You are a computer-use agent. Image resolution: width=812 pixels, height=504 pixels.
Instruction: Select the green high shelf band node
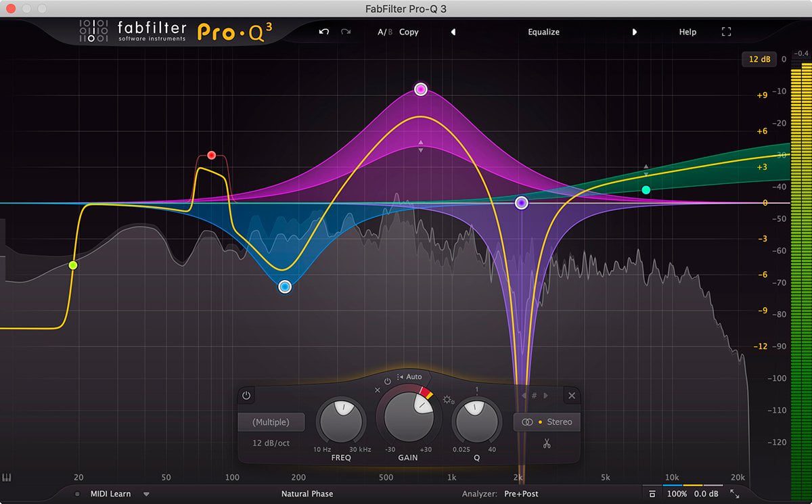pos(646,190)
